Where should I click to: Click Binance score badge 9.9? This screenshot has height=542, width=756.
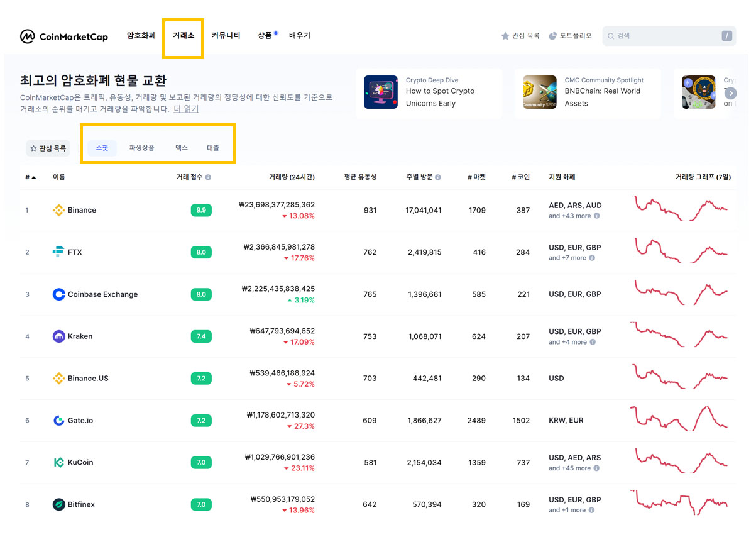click(201, 210)
